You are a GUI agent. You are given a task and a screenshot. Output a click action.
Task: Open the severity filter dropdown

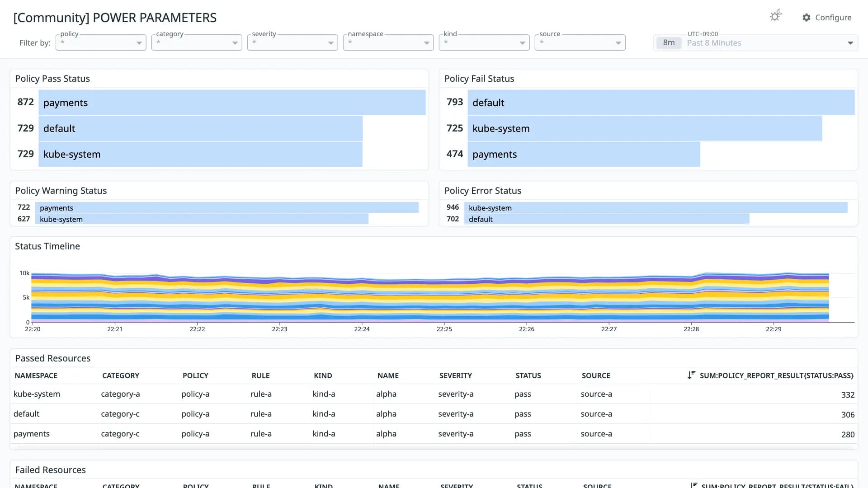tap(292, 42)
